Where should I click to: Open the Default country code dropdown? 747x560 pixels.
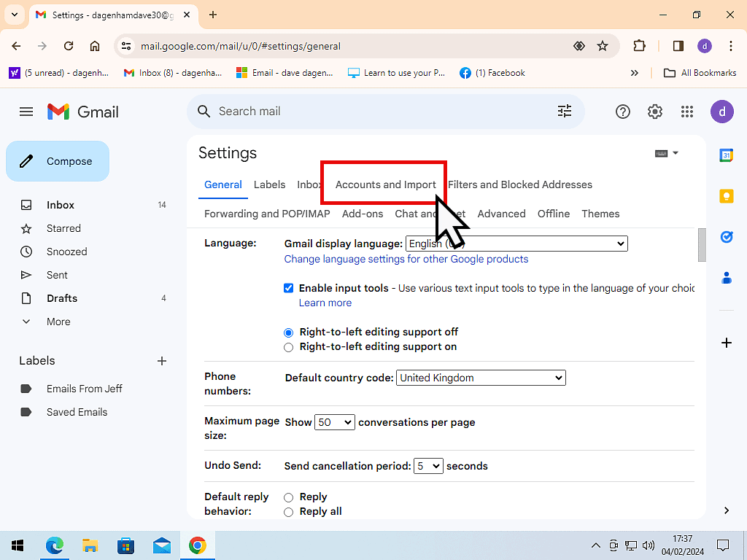coord(481,378)
